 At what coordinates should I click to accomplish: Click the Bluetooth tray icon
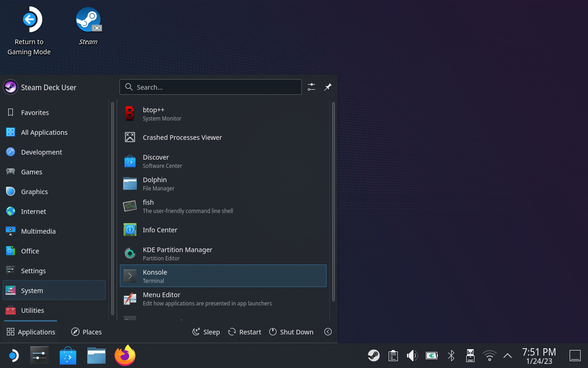point(451,356)
